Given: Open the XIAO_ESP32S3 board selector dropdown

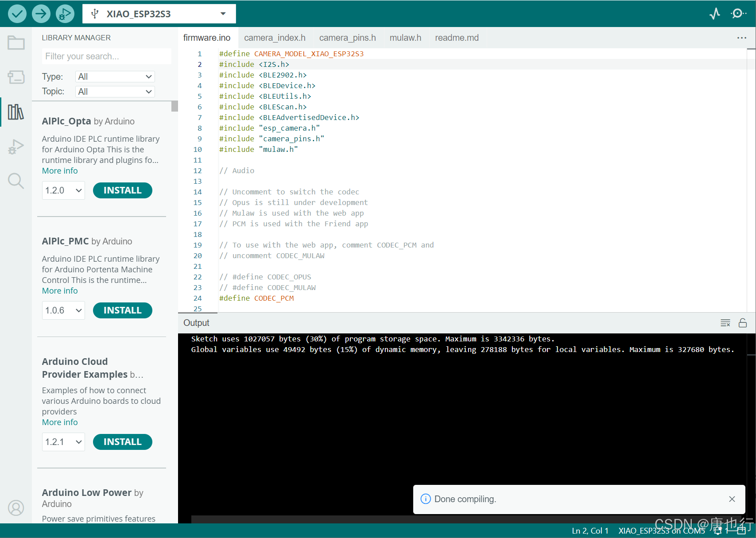Looking at the screenshot, I should (x=159, y=14).
